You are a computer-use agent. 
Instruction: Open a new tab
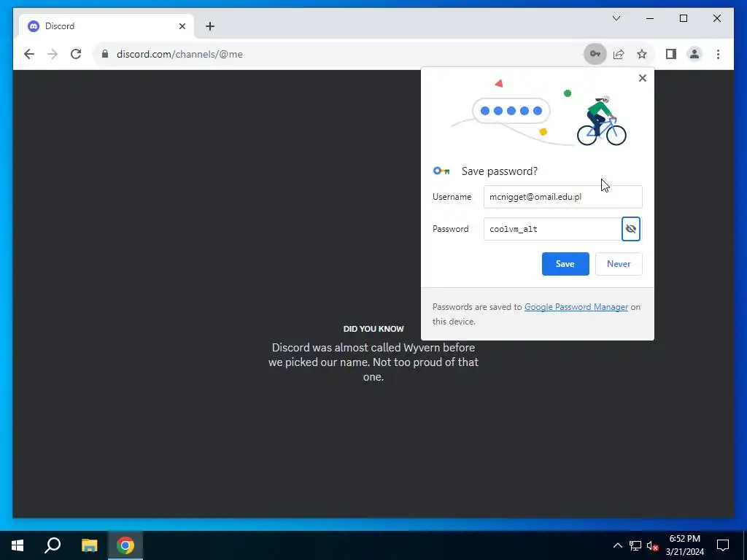click(210, 26)
